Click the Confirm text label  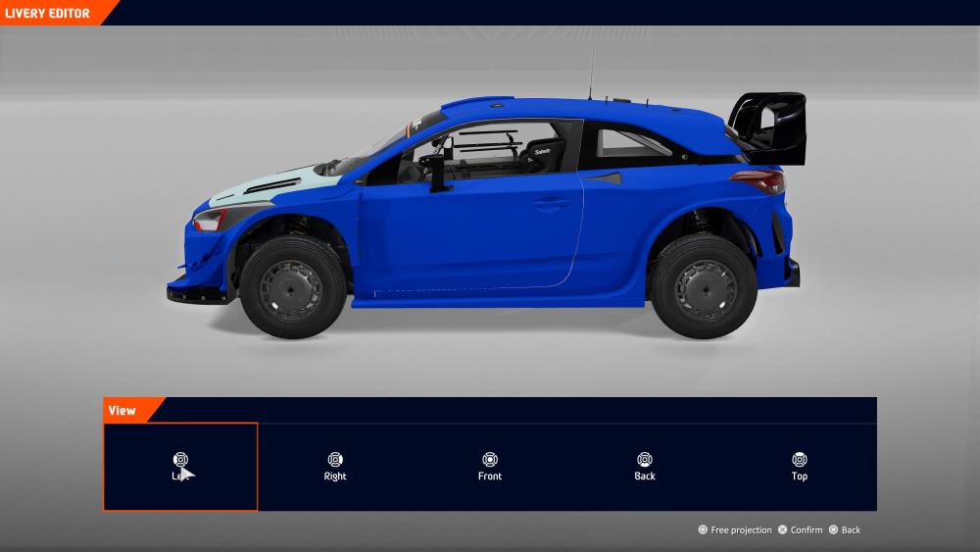[x=807, y=530]
